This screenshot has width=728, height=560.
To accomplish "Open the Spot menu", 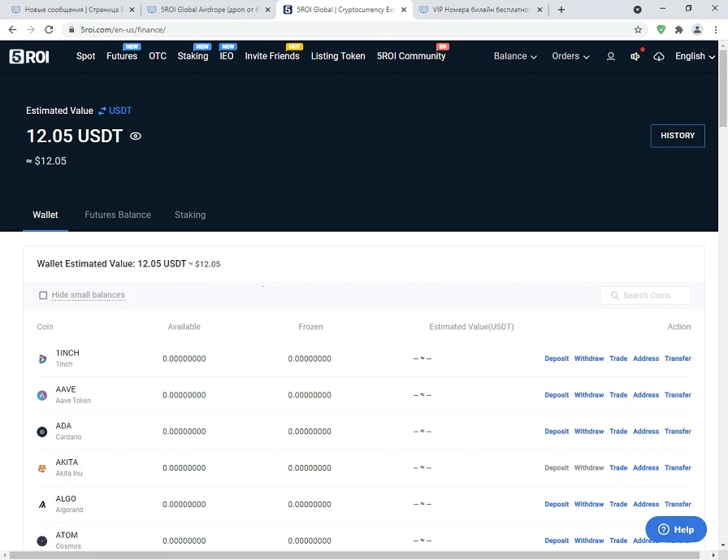I will coord(85,56).
